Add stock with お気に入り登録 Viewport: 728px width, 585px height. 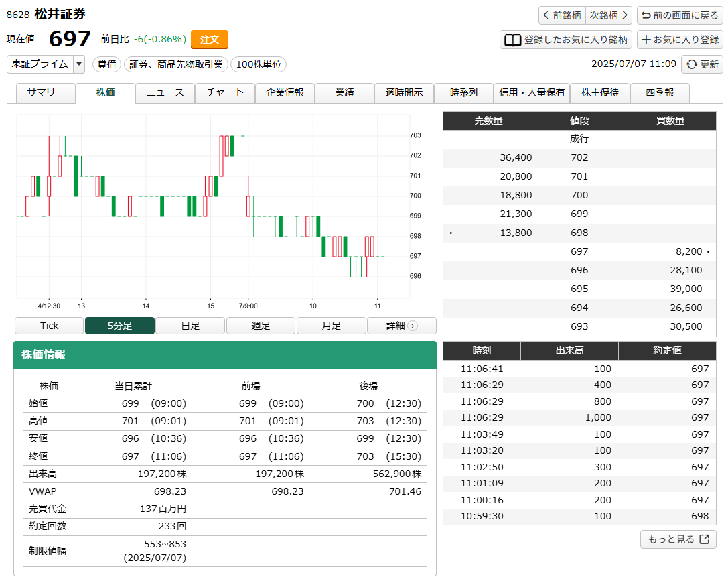680,40
